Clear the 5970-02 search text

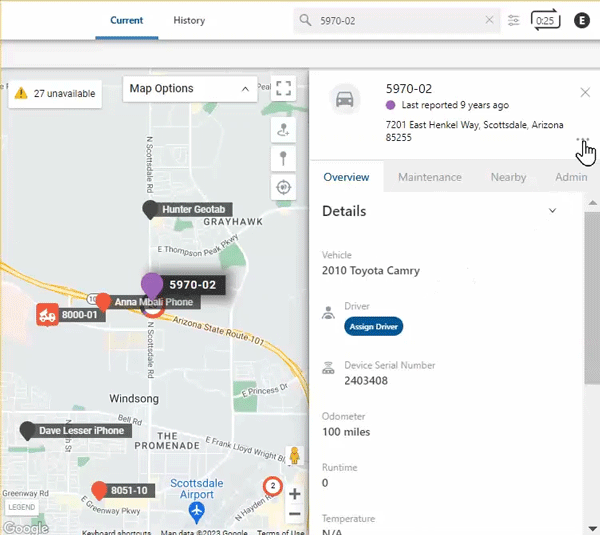[489, 20]
